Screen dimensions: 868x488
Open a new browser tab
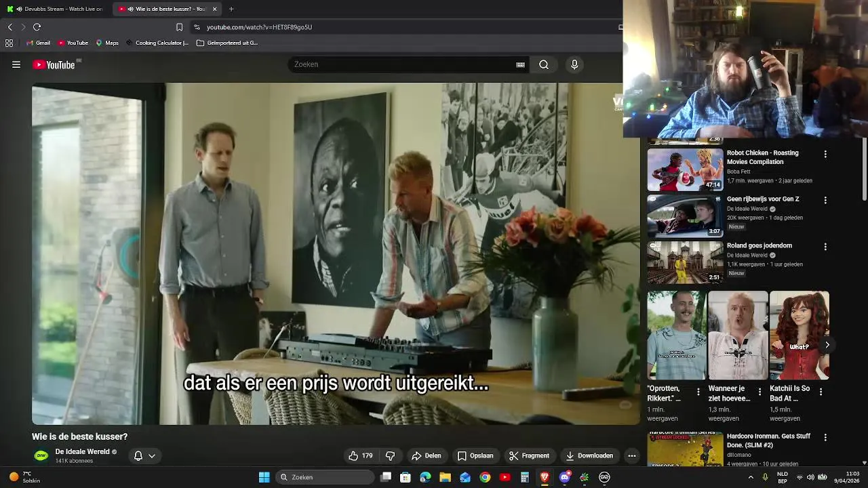(x=231, y=9)
